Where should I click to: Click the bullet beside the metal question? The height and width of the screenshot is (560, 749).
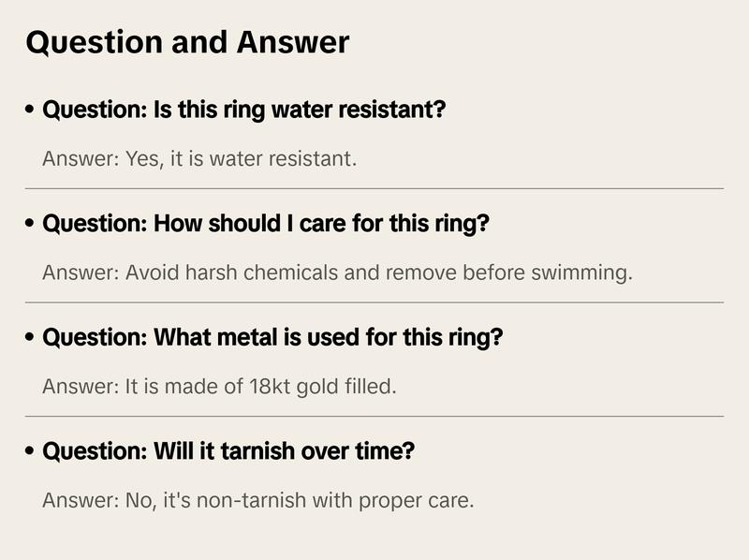pos(30,337)
